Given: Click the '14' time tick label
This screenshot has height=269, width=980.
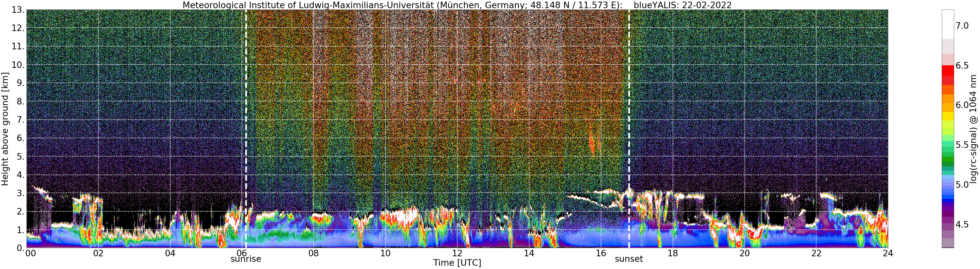Looking at the screenshot, I should pyautogui.click(x=529, y=253).
